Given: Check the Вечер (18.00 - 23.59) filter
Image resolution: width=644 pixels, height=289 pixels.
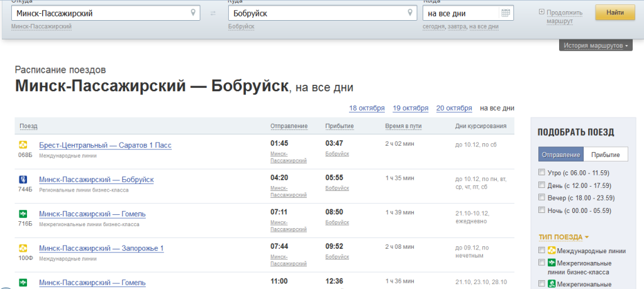Looking at the screenshot, I should tap(541, 198).
